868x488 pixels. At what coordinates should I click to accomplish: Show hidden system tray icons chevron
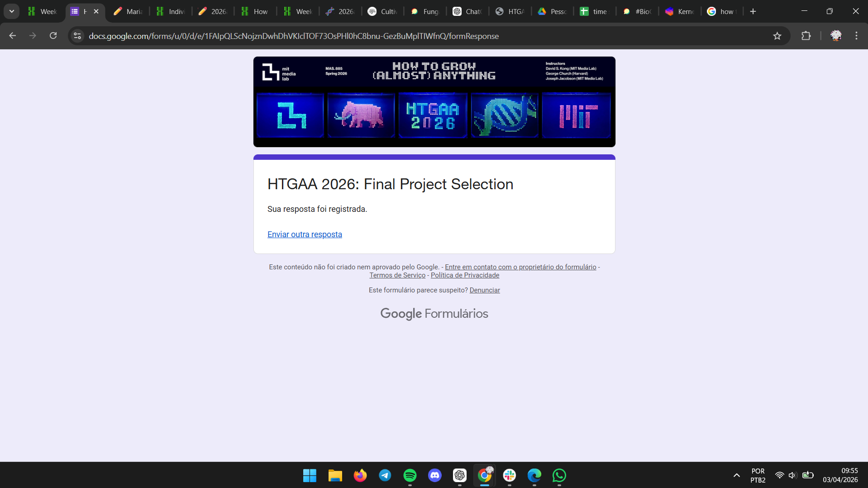tap(737, 475)
